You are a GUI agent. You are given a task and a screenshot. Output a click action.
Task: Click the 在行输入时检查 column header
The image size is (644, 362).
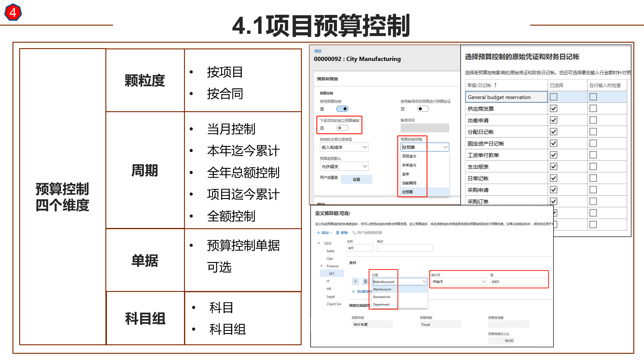coord(605,85)
